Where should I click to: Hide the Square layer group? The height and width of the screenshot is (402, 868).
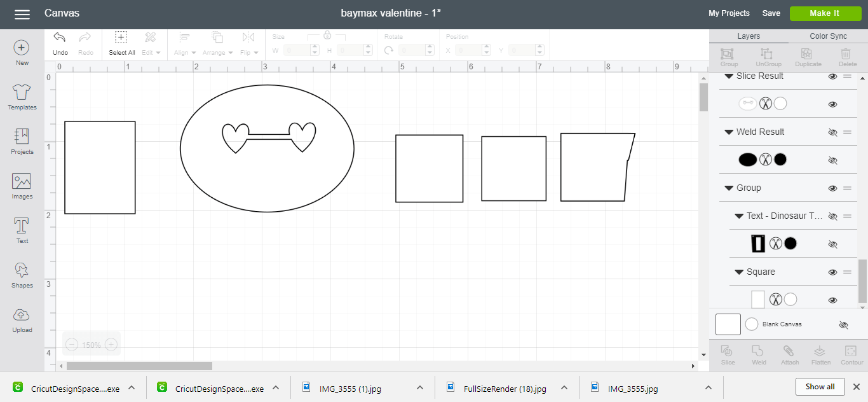(x=832, y=272)
